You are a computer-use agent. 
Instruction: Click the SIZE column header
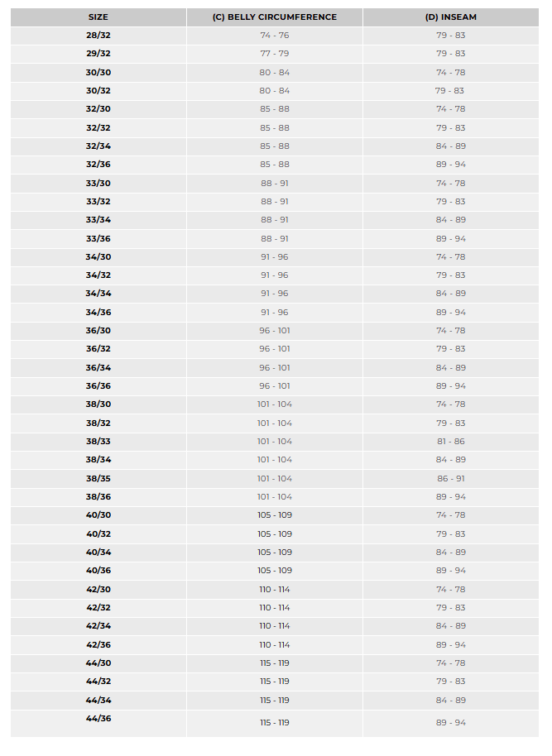[98, 17]
